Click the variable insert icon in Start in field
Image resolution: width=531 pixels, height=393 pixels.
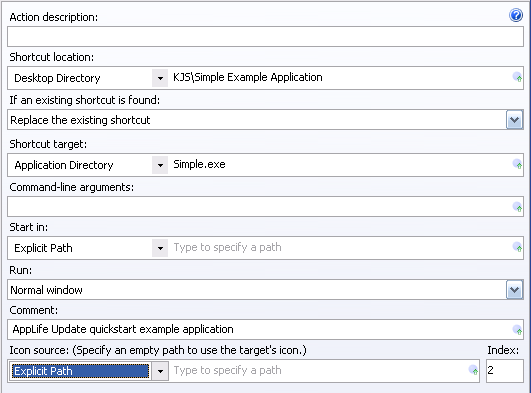point(517,247)
